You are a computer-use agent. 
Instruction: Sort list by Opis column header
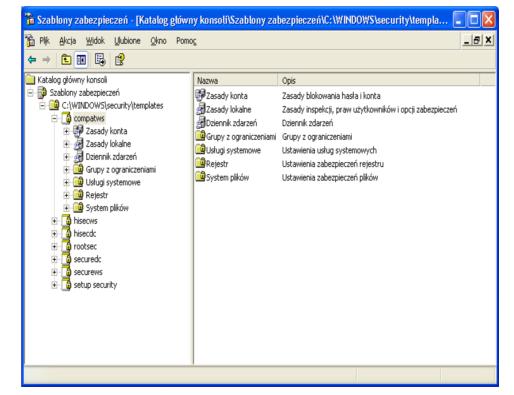(379, 80)
